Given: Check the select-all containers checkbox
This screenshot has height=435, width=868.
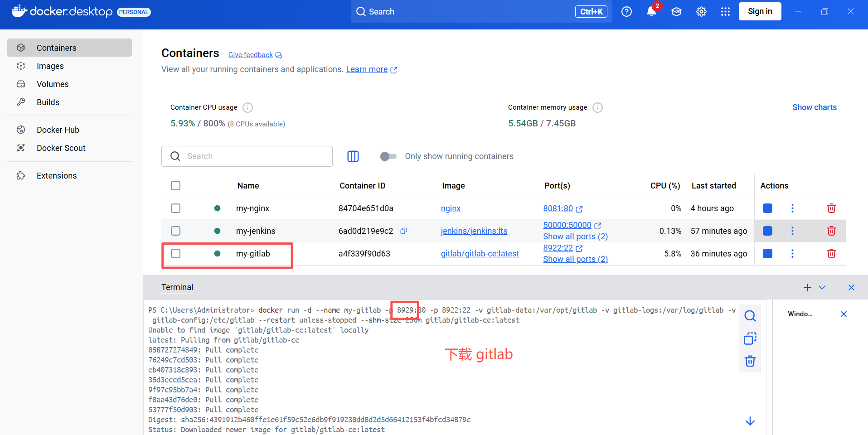Looking at the screenshot, I should pos(176,186).
